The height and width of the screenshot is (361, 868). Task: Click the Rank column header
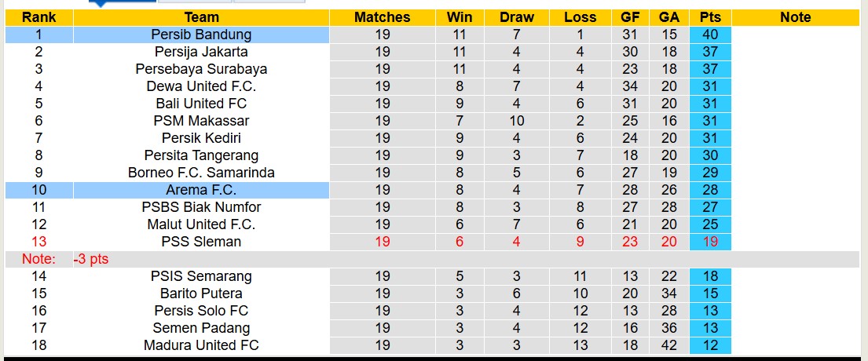pos(38,17)
